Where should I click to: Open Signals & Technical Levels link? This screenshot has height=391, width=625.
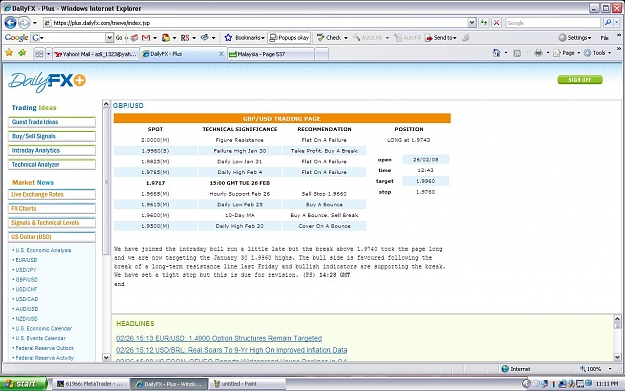(52, 223)
